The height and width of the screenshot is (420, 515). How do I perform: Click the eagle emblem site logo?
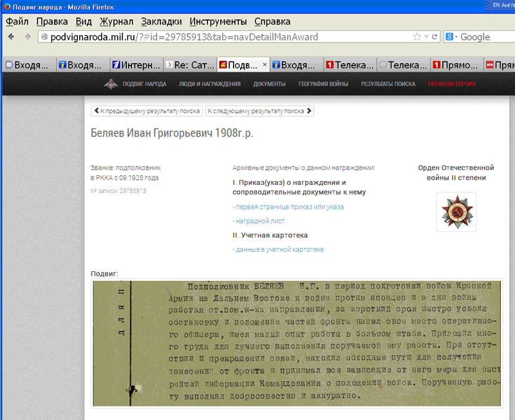pyautogui.click(x=111, y=84)
